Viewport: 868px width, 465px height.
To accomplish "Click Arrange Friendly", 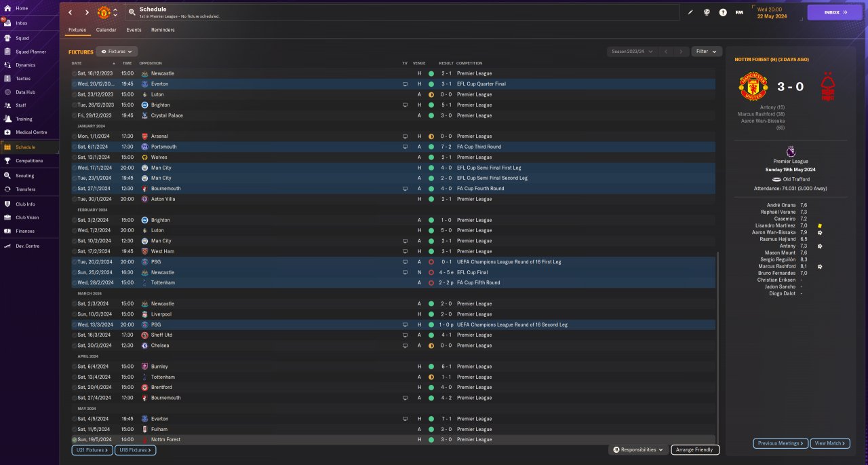I will pos(695,450).
